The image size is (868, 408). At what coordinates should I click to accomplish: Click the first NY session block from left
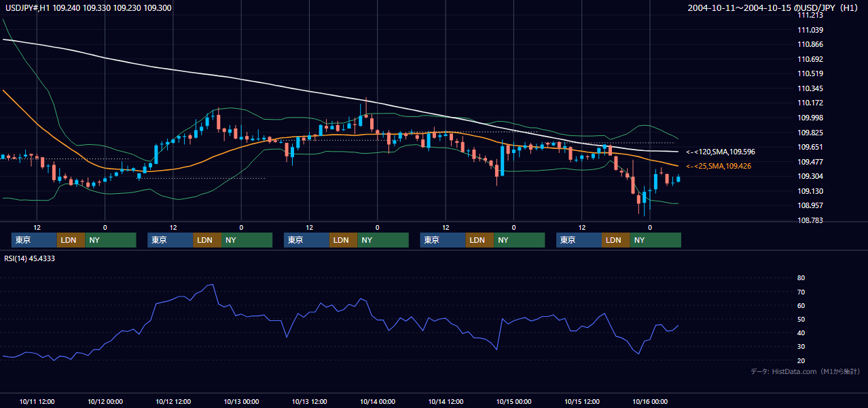click(x=111, y=240)
